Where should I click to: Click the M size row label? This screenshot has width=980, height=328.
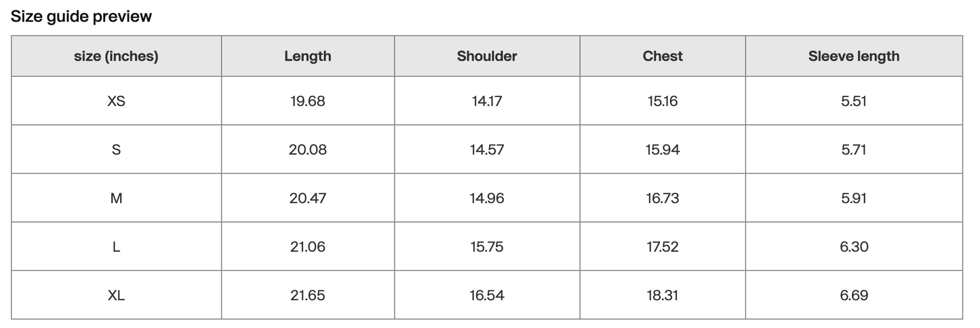[x=116, y=198]
